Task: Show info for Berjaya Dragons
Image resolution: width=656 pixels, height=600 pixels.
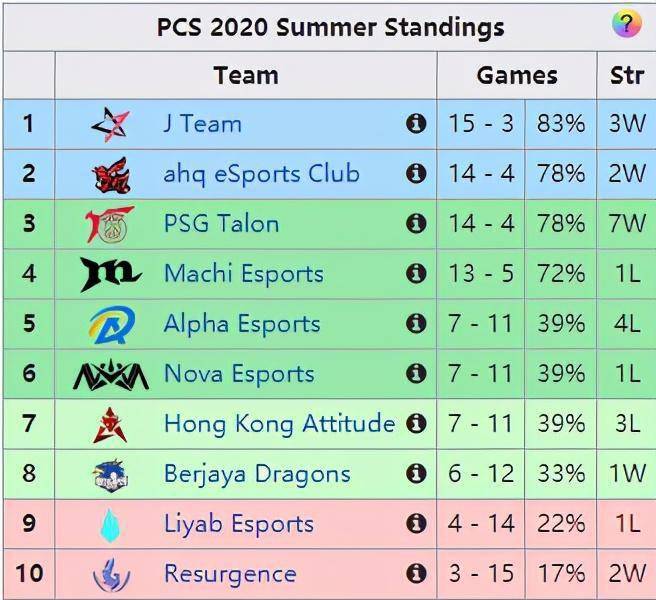Action: point(416,473)
